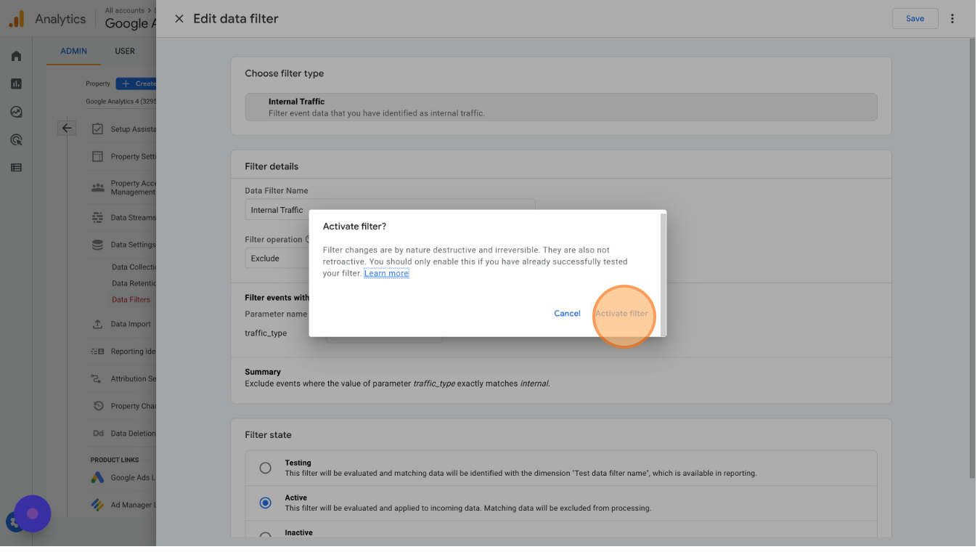Switch to the ADMIN tab

(x=73, y=52)
